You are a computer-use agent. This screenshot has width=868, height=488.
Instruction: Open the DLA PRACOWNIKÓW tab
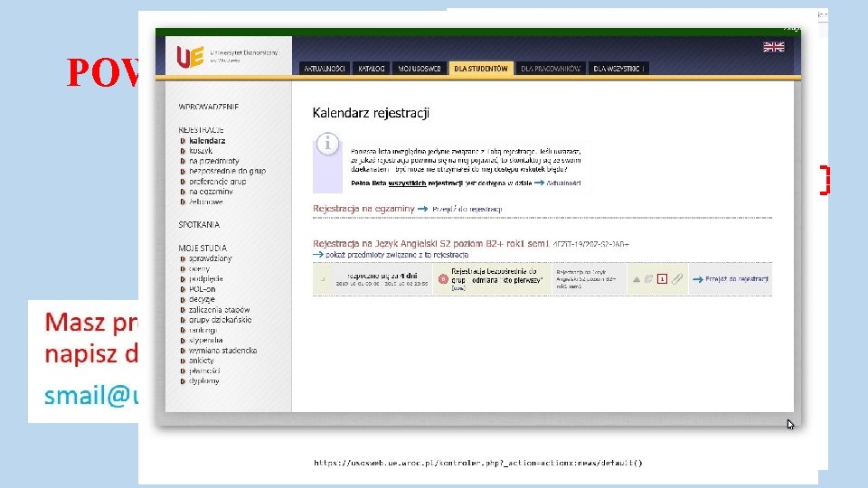pos(551,69)
